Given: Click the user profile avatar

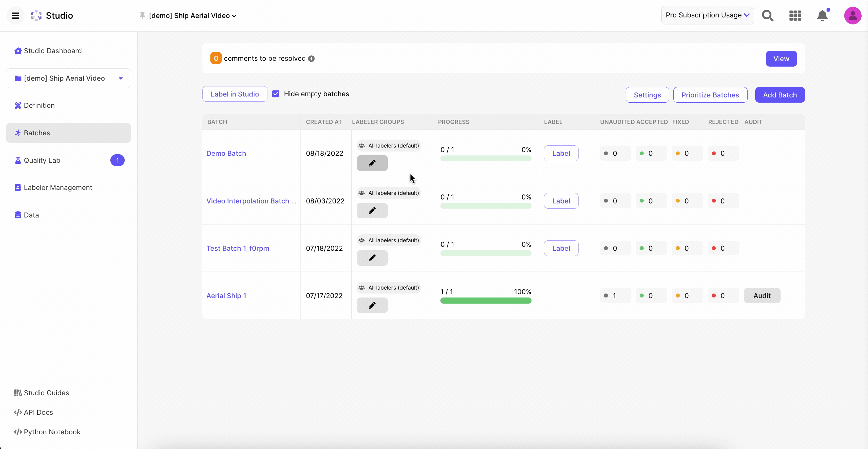Looking at the screenshot, I should click(x=852, y=16).
